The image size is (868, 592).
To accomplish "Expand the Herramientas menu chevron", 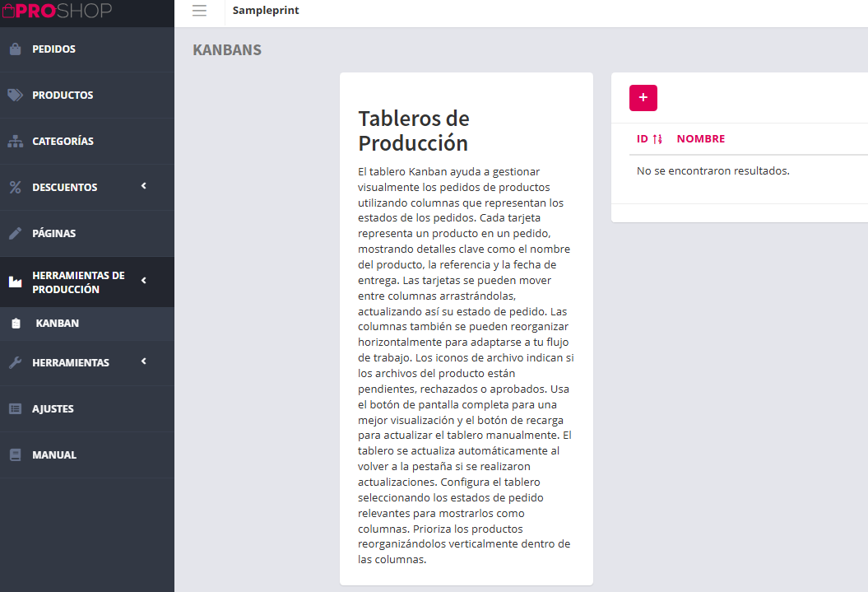I will 144,361.
